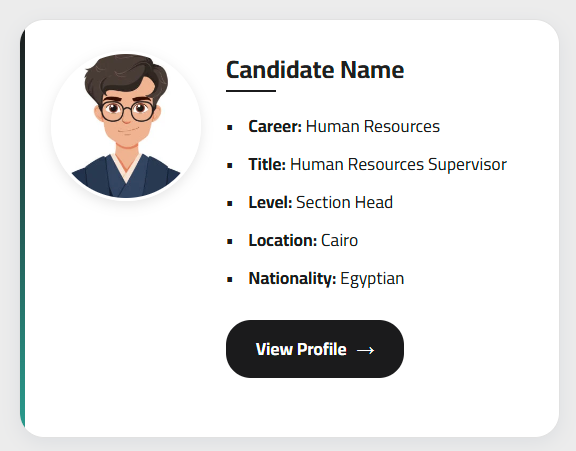
Task: Click the Career: Human Resources line
Action: coord(344,126)
